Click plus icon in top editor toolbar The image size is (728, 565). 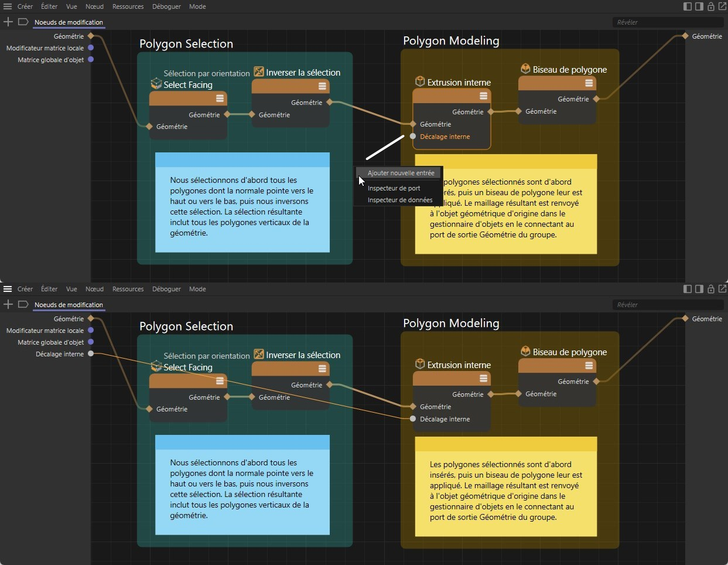(x=8, y=22)
